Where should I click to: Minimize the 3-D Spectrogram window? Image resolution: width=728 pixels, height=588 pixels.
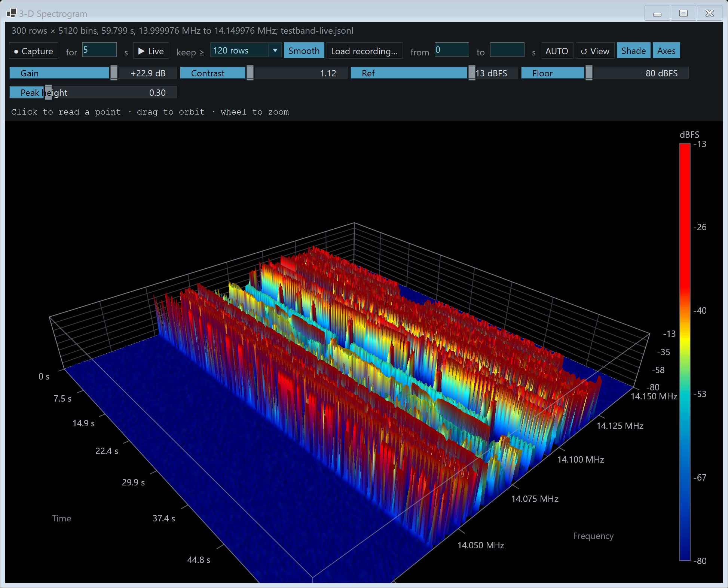click(x=657, y=13)
